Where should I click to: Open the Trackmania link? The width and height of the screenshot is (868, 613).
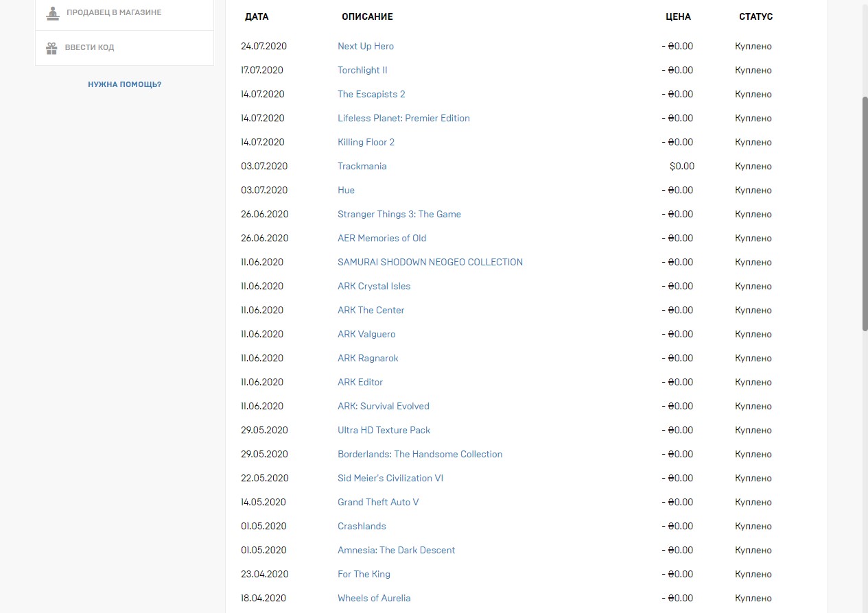[362, 166]
